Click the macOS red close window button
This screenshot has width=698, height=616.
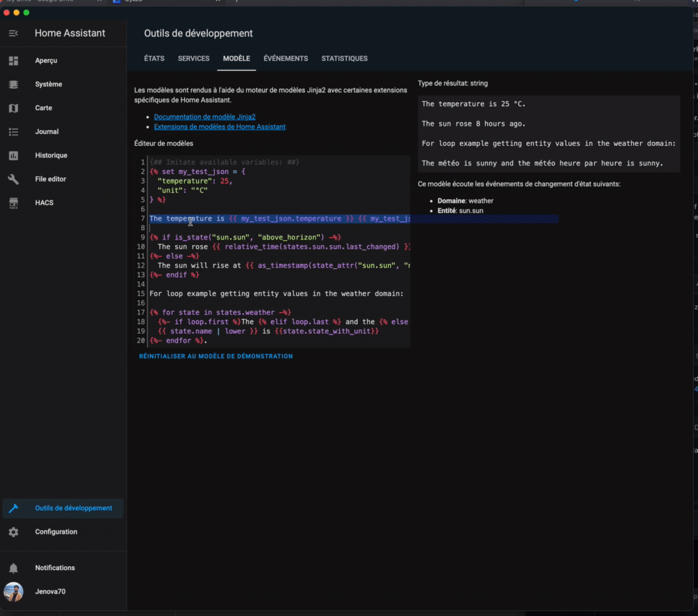[6, 13]
